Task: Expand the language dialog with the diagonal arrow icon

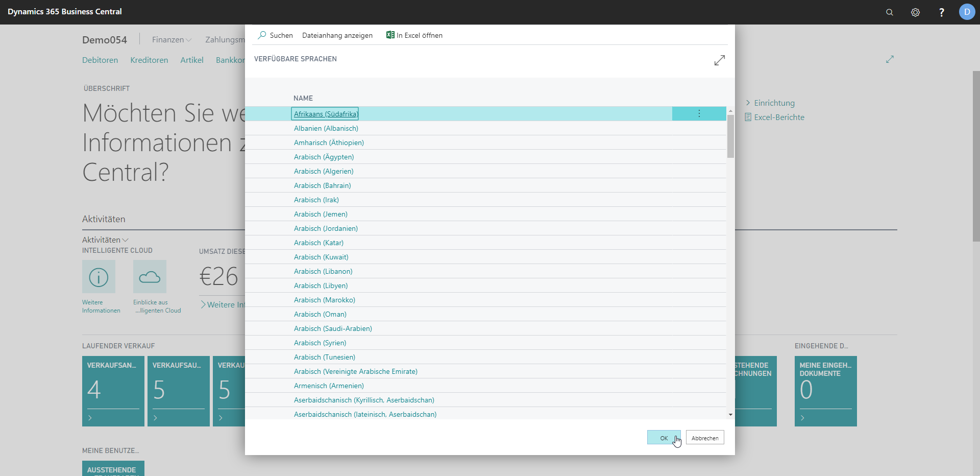Action: point(720,60)
